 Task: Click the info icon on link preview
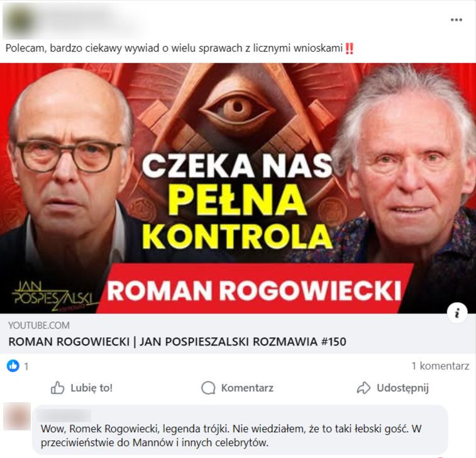coord(457,313)
